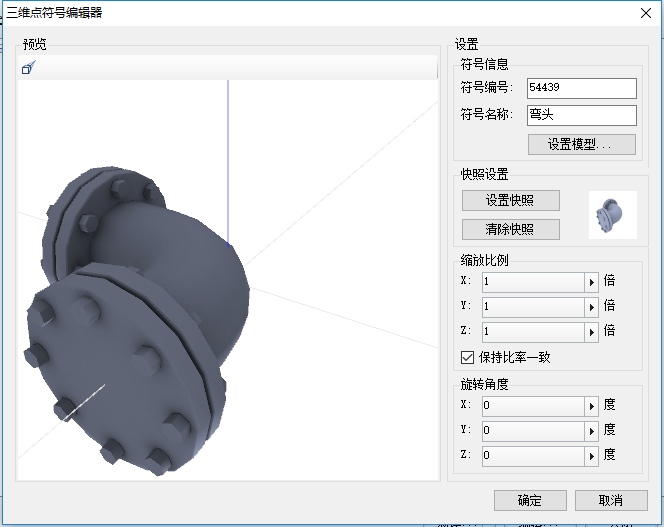Click the scale X value field
The image size is (664, 527).
(533, 282)
